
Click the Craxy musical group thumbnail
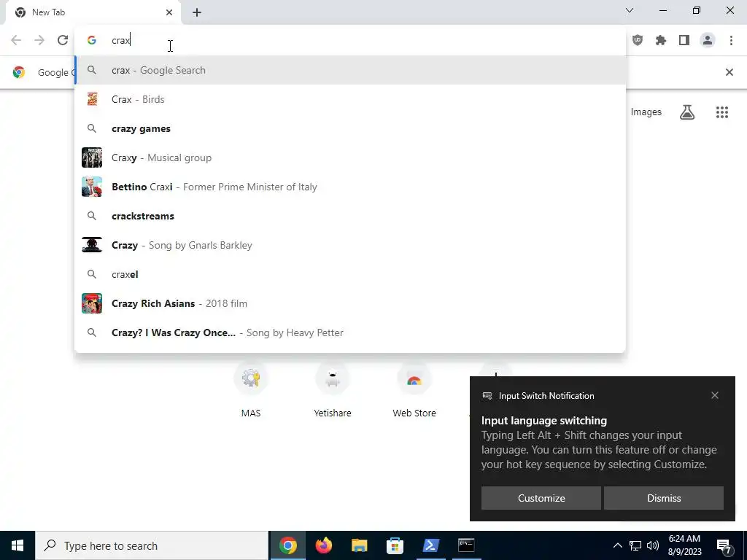(92, 157)
